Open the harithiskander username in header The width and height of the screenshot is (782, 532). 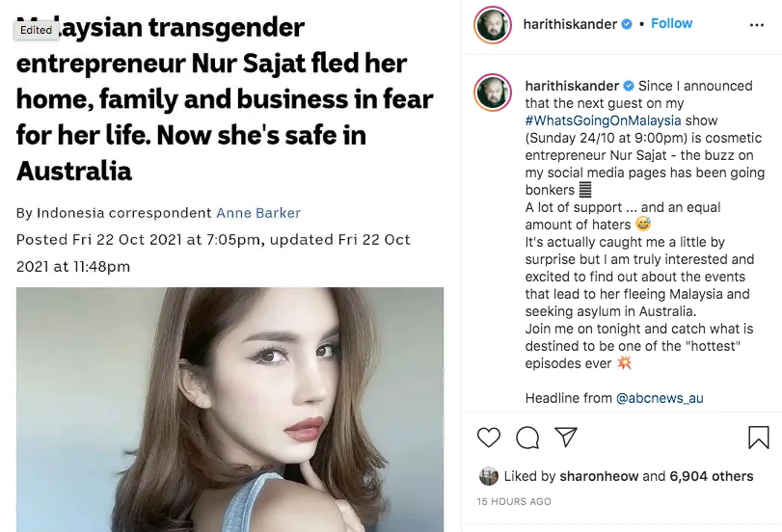pos(570,24)
